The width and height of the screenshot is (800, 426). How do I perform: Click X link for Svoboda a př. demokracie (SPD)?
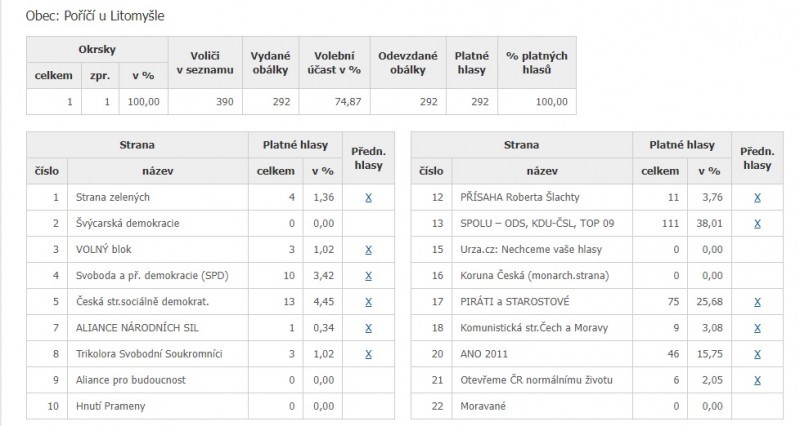pyautogui.click(x=368, y=276)
